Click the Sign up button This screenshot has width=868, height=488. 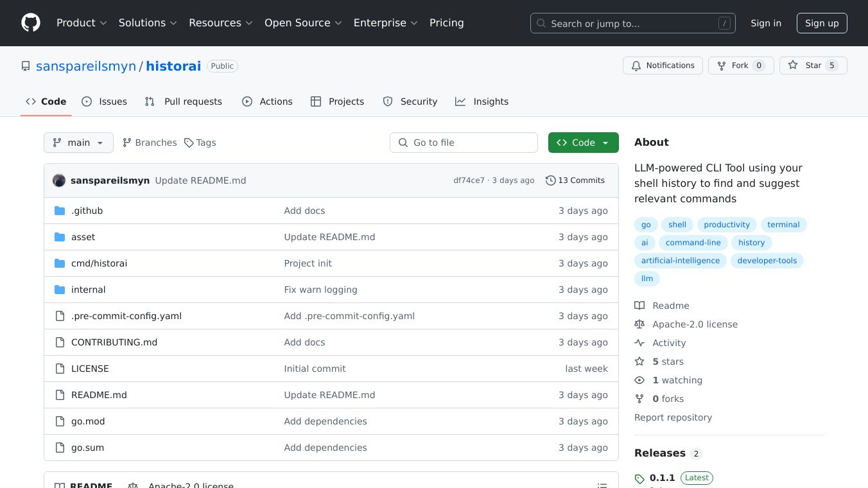coord(822,23)
